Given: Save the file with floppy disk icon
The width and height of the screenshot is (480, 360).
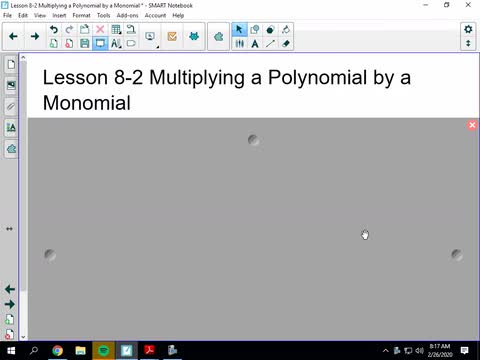Looking at the screenshot, I should 85,43.
